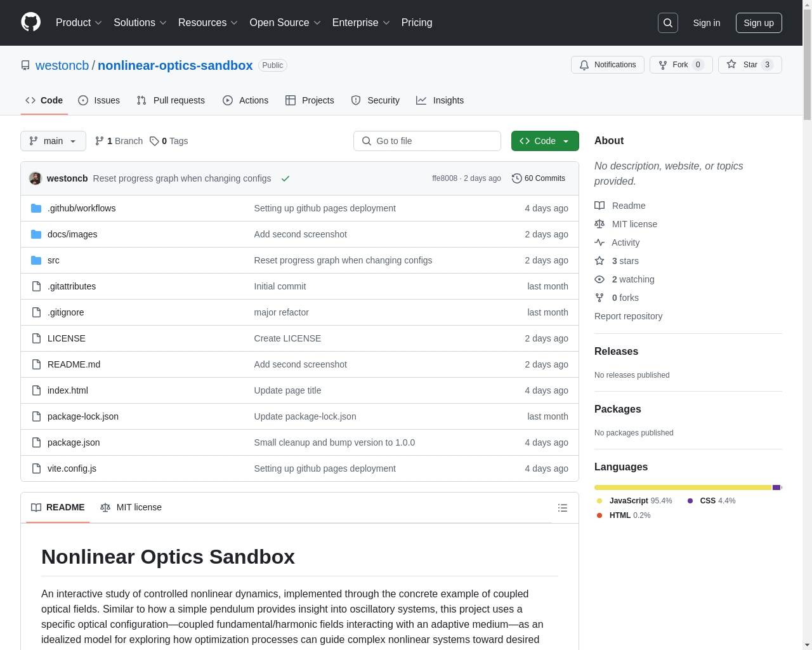The width and height of the screenshot is (812, 650).
Task: Click the repository icon beside westoncb
Action: [25, 65]
